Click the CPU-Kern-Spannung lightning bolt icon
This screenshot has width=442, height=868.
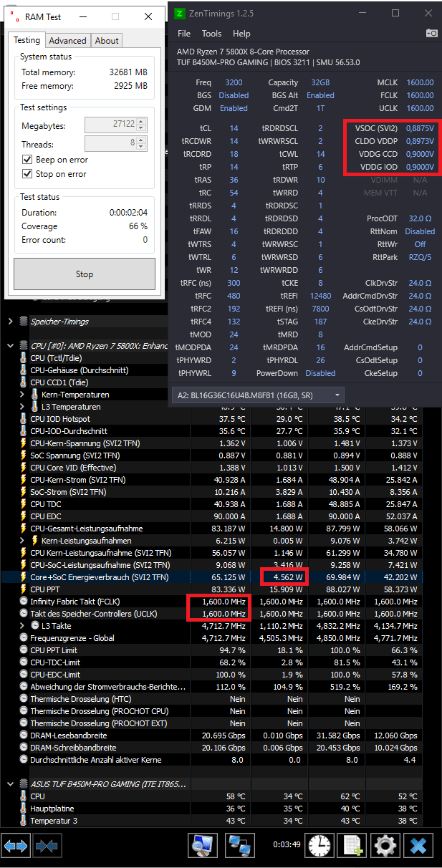click(x=24, y=443)
